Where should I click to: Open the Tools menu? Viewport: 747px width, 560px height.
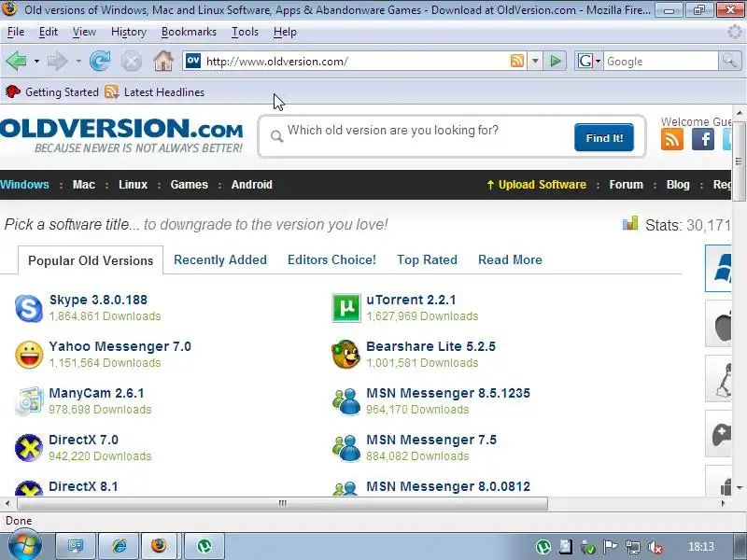coord(245,32)
